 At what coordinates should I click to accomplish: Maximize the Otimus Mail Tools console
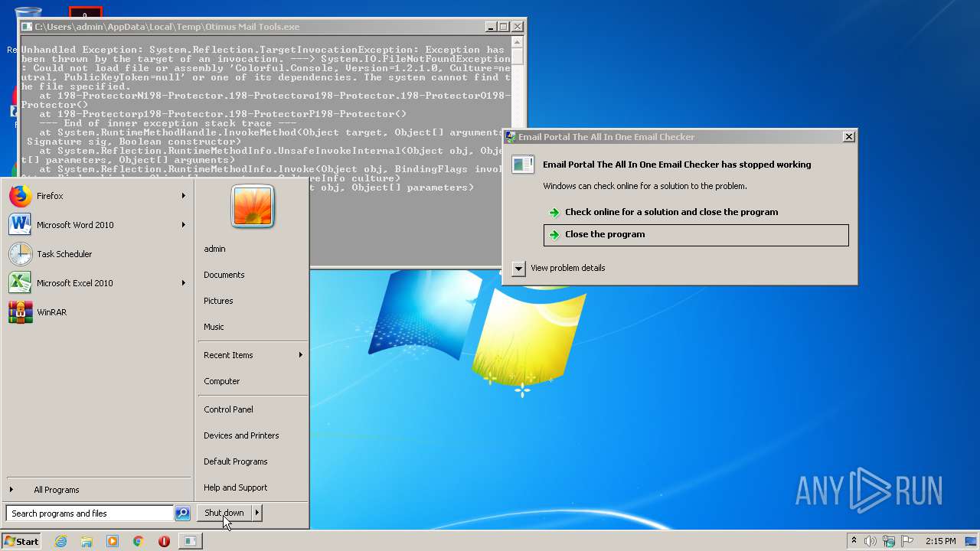[504, 27]
